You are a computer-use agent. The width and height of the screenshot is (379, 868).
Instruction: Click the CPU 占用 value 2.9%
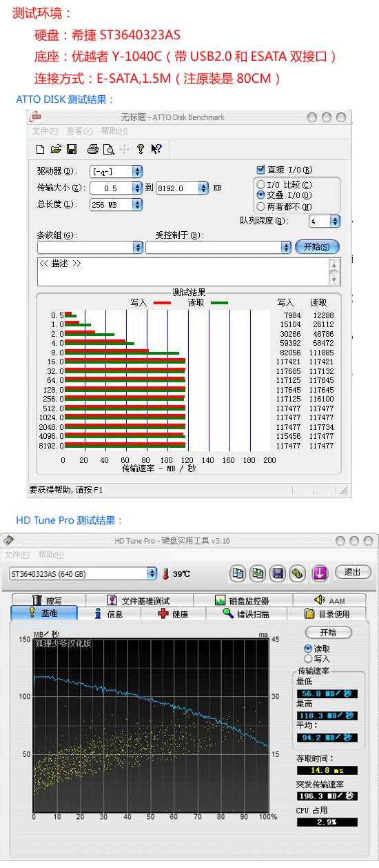coord(327,822)
